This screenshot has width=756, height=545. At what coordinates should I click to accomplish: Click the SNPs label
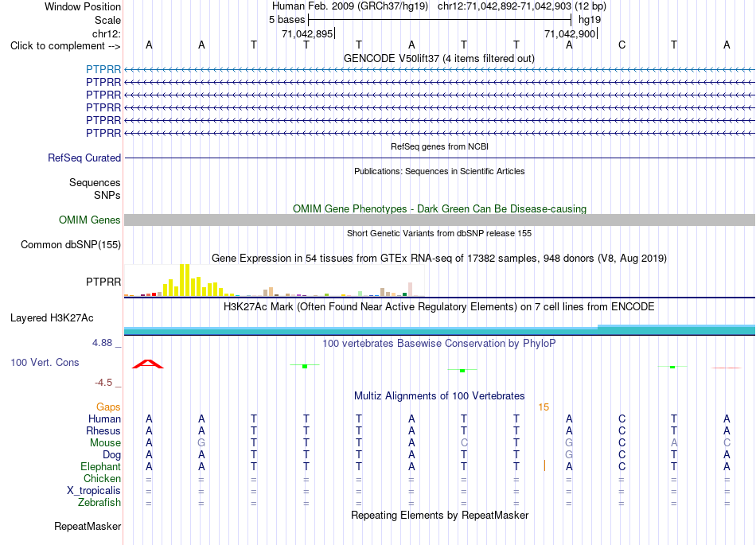[x=107, y=195]
